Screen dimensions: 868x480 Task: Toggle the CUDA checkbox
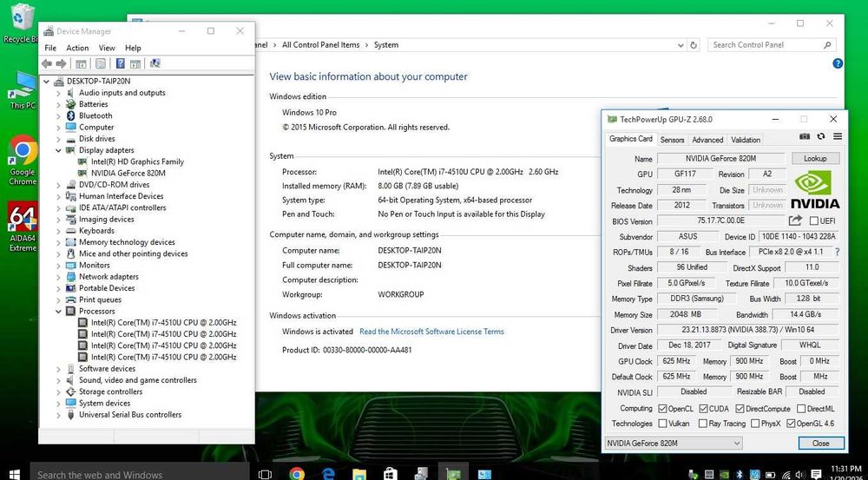[704, 409]
